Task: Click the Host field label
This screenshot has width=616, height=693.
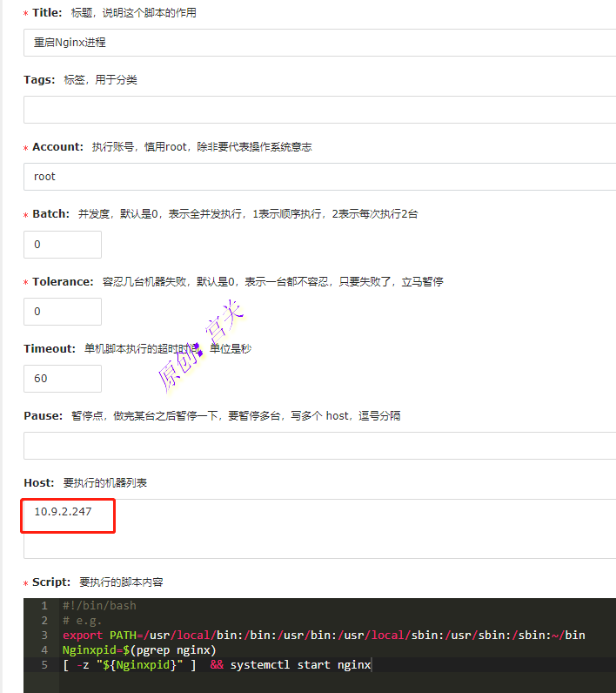Action: tap(40, 482)
